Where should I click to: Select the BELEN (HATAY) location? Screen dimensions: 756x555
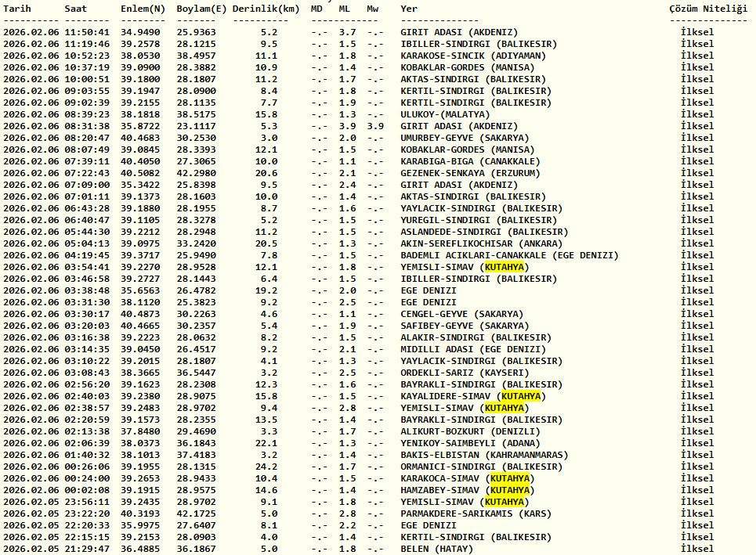pos(437,549)
